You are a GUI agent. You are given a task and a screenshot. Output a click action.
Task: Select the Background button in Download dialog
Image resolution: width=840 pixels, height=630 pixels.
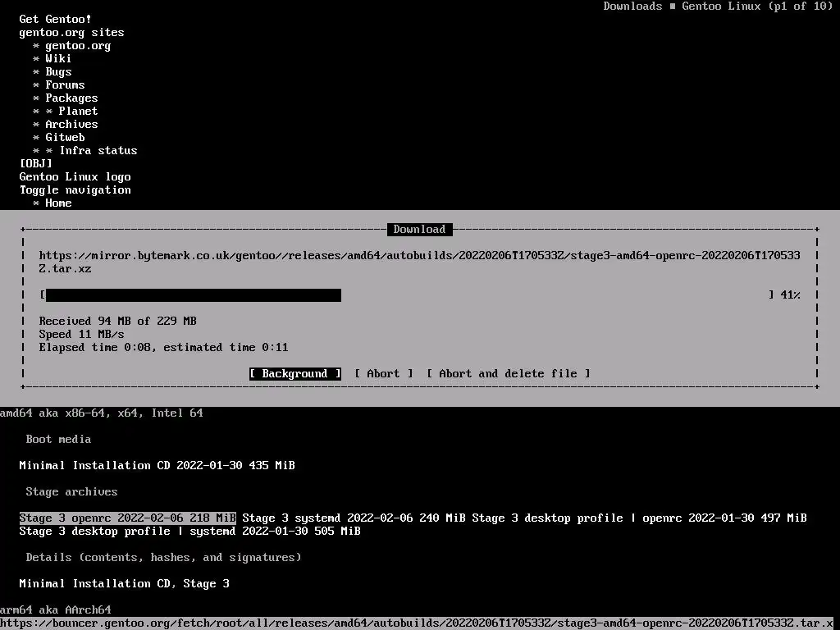click(x=294, y=373)
